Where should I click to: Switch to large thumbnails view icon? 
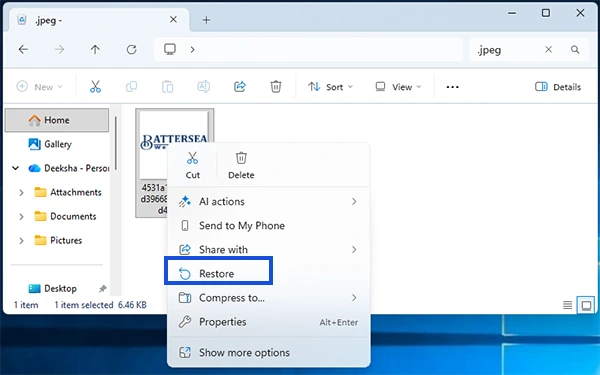click(586, 305)
